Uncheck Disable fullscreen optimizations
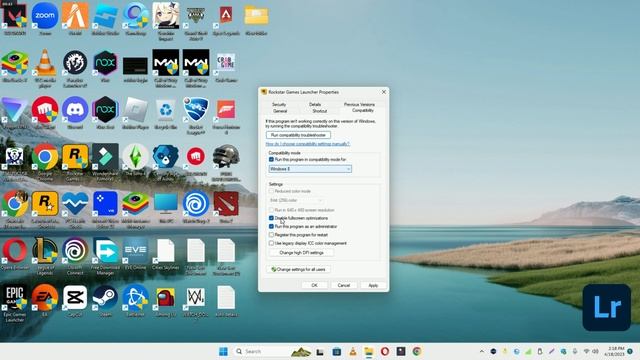Image resolution: width=640 pixels, height=360 pixels. pyautogui.click(x=271, y=218)
